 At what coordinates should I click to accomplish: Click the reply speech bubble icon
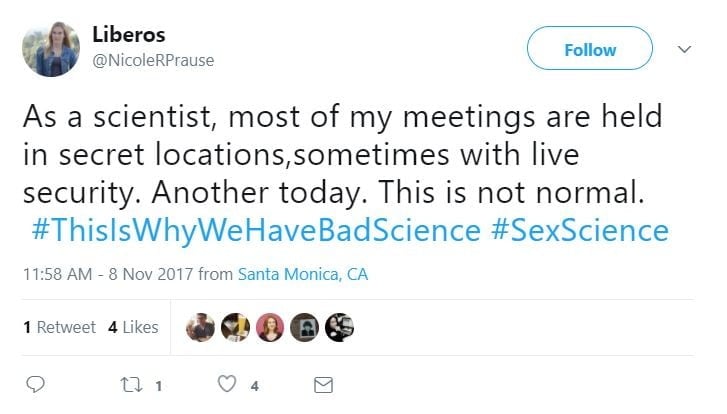pos(34,384)
